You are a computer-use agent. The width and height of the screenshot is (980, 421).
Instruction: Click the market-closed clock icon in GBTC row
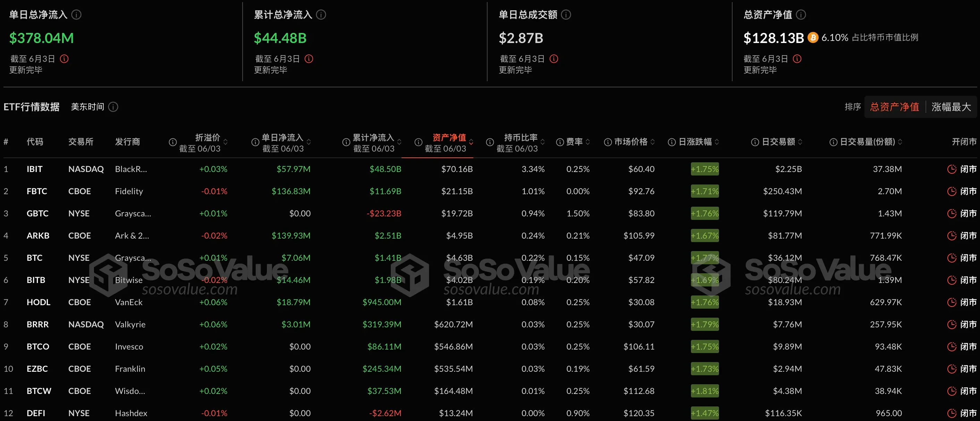(x=952, y=214)
